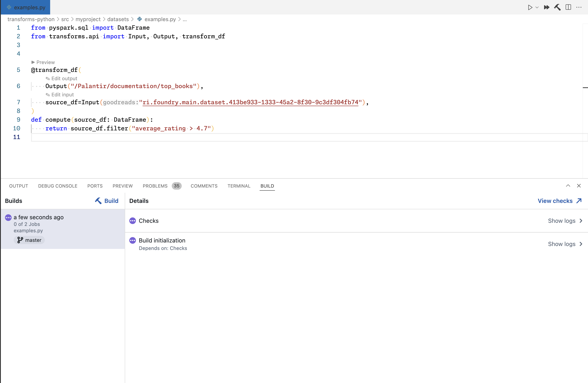This screenshot has height=383, width=588.
Task: Click src in the breadcrumb path
Action: (65, 19)
